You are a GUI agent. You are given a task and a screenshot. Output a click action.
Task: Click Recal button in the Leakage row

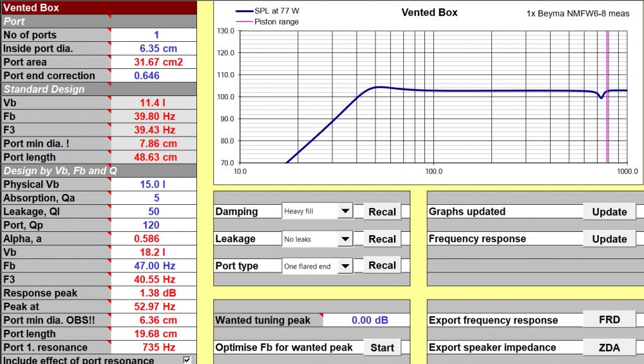coord(382,239)
